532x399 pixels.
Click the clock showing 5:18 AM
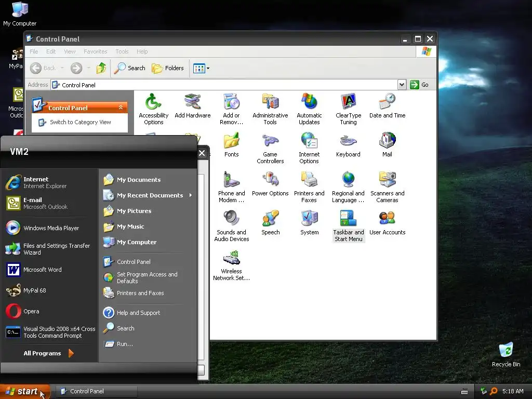pos(513,391)
